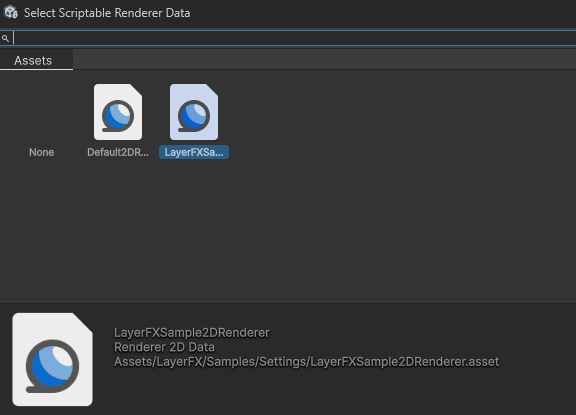Click the Renderer 2D Data type text

(164, 347)
